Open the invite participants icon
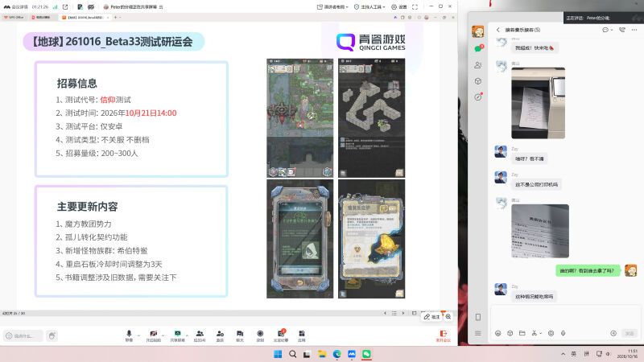 click(x=220, y=335)
